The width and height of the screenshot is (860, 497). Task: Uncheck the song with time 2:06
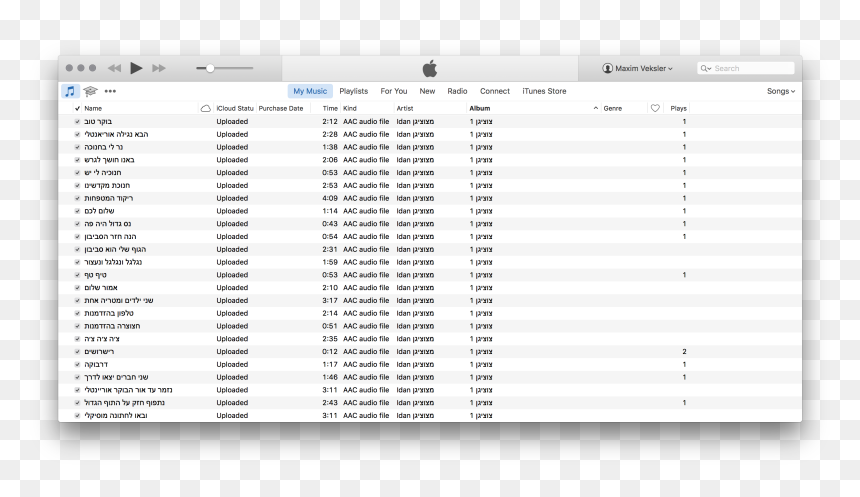click(x=77, y=160)
